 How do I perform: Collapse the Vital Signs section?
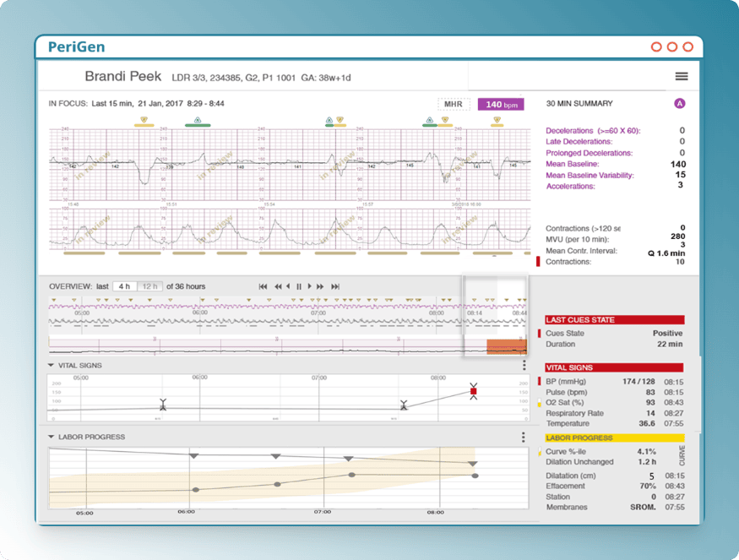[52, 365]
